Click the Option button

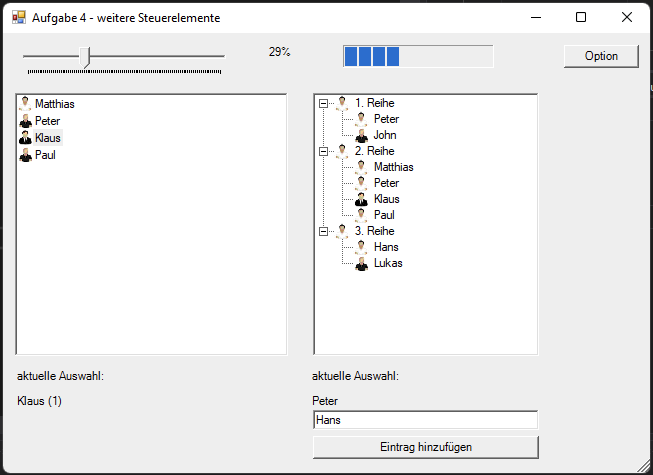pos(601,56)
